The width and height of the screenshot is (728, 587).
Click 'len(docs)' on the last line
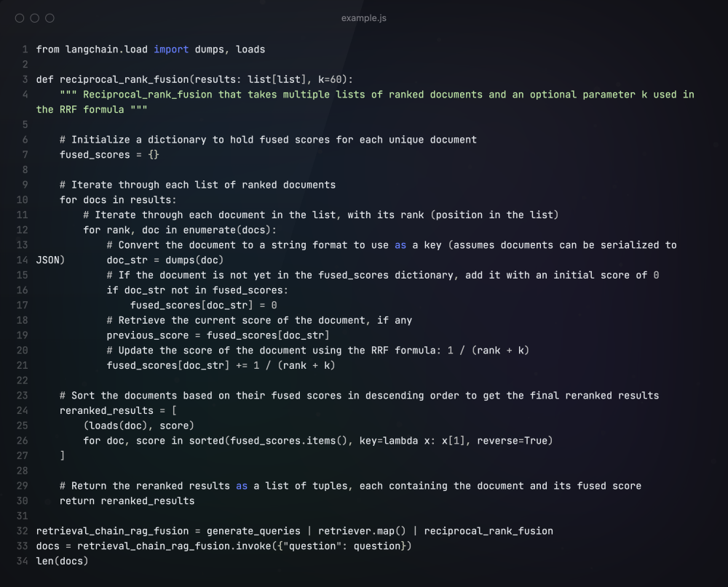(62, 561)
